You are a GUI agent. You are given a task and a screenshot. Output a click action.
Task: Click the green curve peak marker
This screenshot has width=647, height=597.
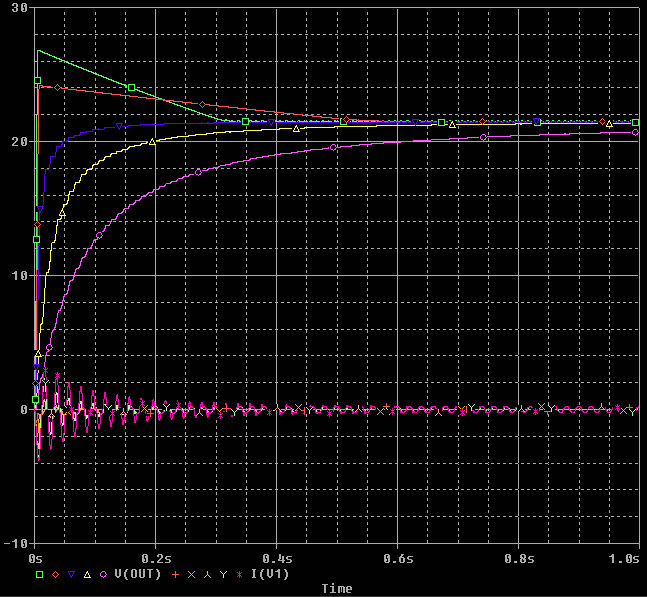[x=38, y=81]
